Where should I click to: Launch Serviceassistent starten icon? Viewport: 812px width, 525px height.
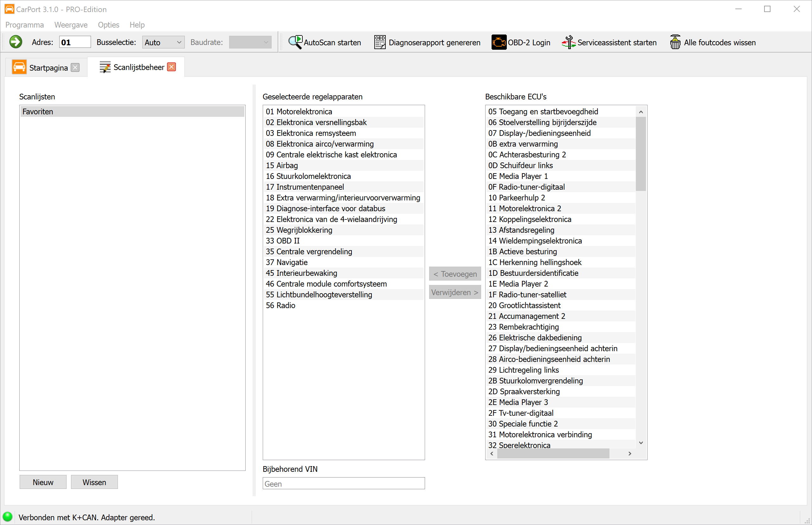coord(569,42)
